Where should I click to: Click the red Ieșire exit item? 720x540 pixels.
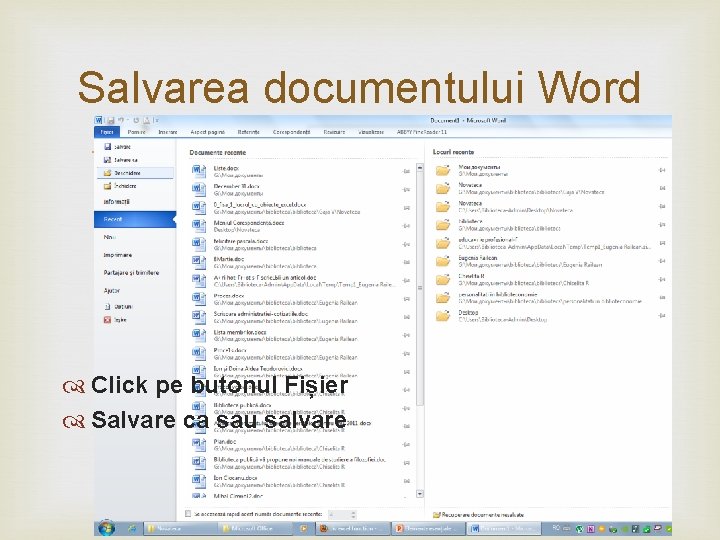pos(115,320)
